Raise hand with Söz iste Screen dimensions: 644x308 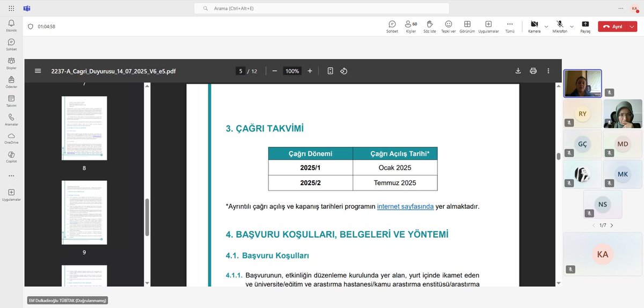coord(429,26)
